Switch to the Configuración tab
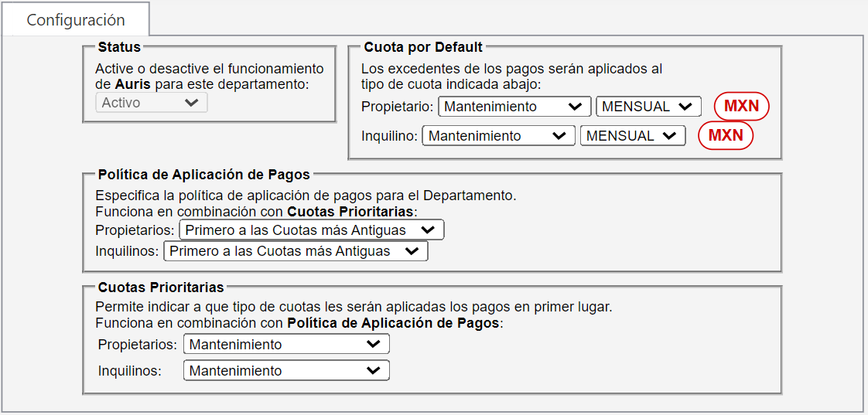Viewport: 868px width, 415px height. [x=75, y=20]
